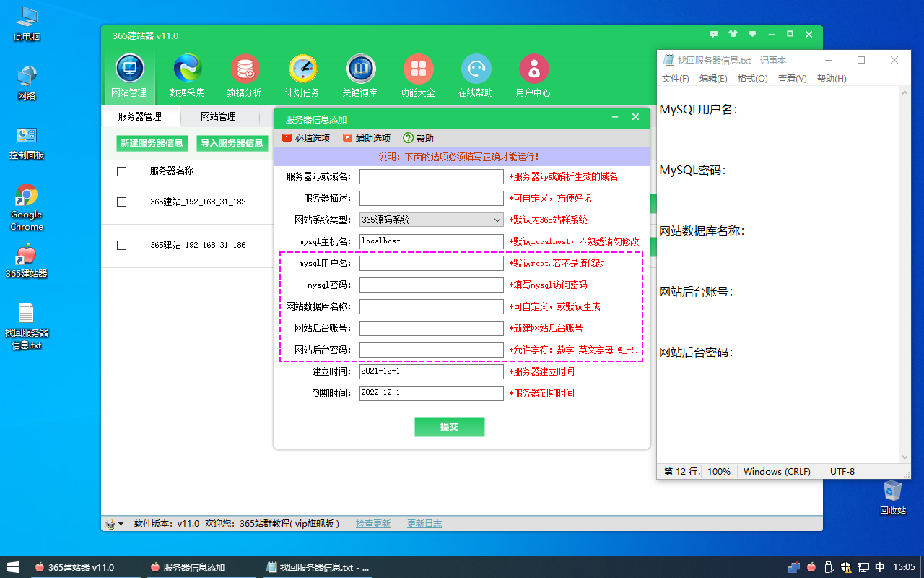
Task: Click tray 中 input method indicator
Action: [880, 567]
